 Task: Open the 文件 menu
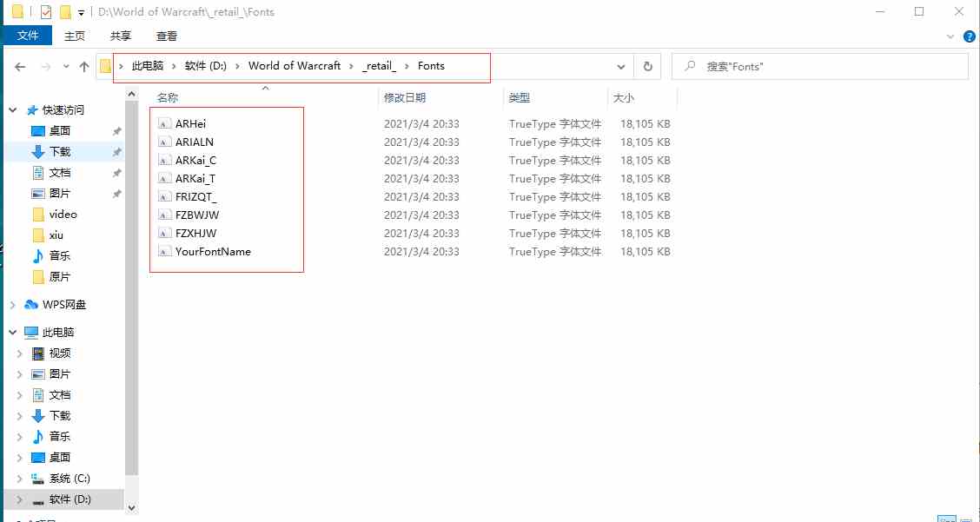click(28, 36)
